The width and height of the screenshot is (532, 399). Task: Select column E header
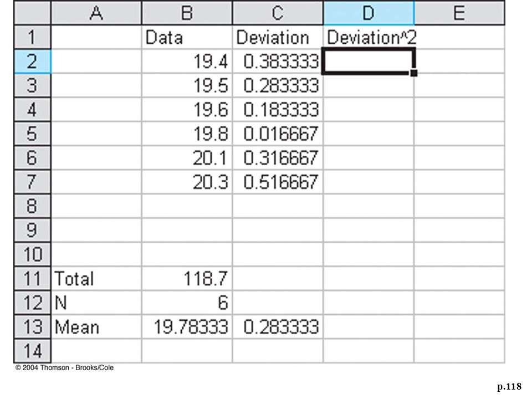tap(459, 13)
